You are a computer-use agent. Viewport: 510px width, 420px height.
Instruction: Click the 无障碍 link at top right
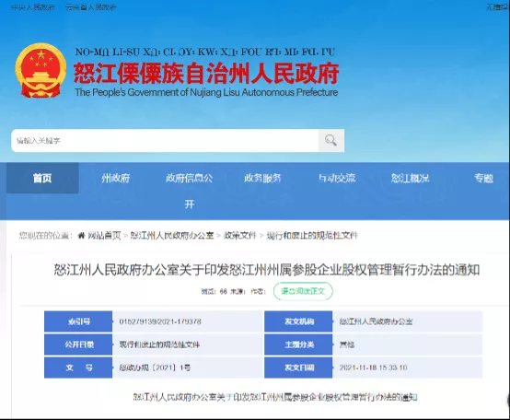pyautogui.click(x=498, y=7)
